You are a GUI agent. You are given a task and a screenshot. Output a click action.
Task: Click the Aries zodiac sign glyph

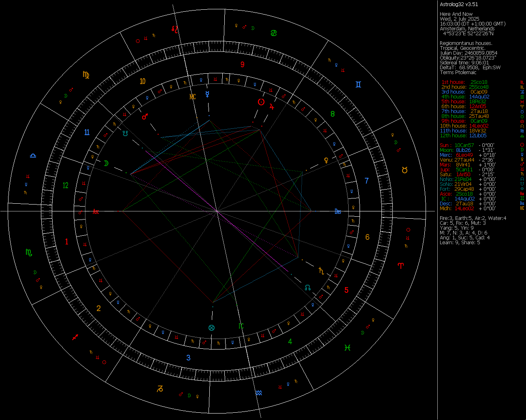[401, 266]
